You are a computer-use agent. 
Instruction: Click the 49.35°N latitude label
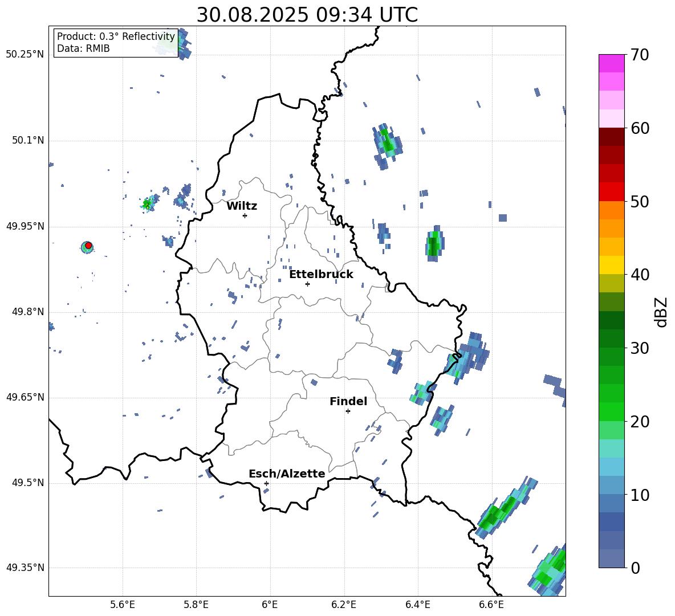pos(25,568)
